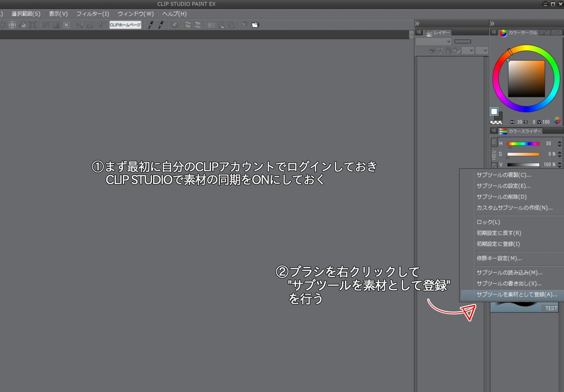Collapse the color panel dock with the double-arrow
The width and height of the screenshot is (564, 392).
(x=492, y=24)
